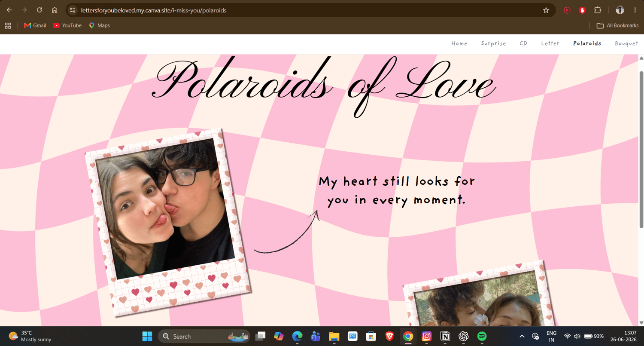The height and width of the screenshot is (346, 644).
Task: Open the Gmail bookmark
Action: 35,26
